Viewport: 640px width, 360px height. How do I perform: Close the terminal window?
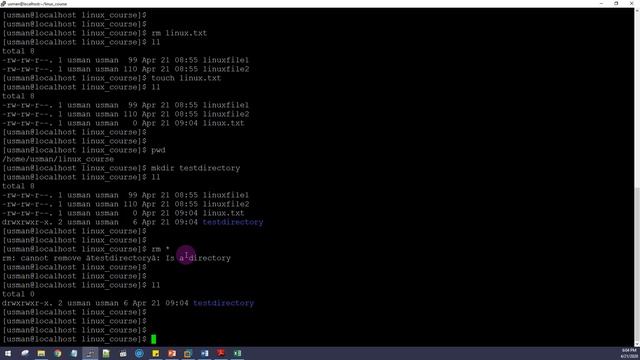[631, 3]
